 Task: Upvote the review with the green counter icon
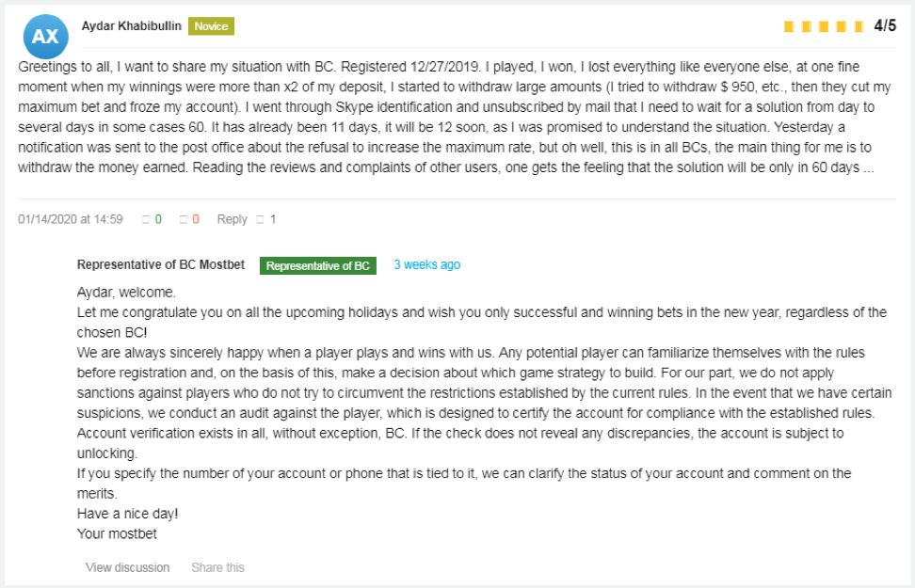(146, 219)
